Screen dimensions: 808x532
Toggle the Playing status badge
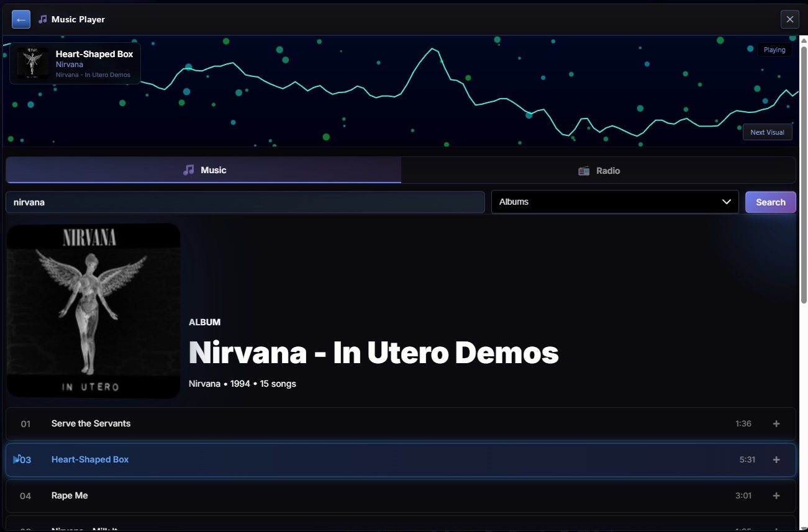[x=774, y=50]
